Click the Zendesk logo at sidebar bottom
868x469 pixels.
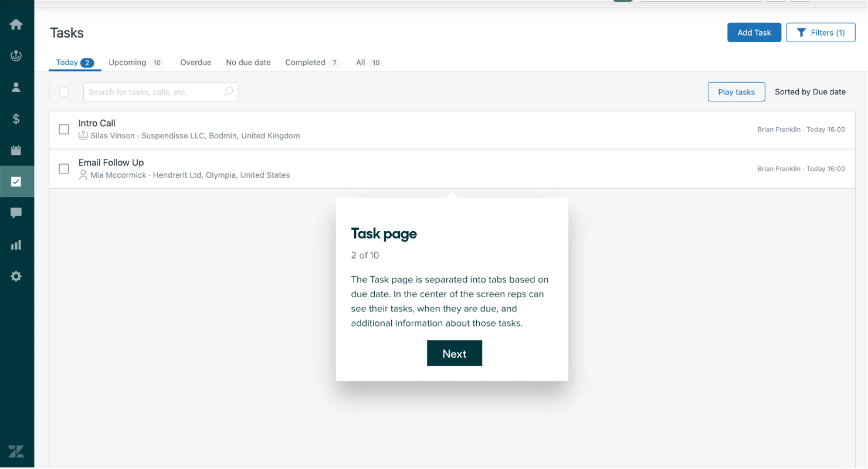16,451
